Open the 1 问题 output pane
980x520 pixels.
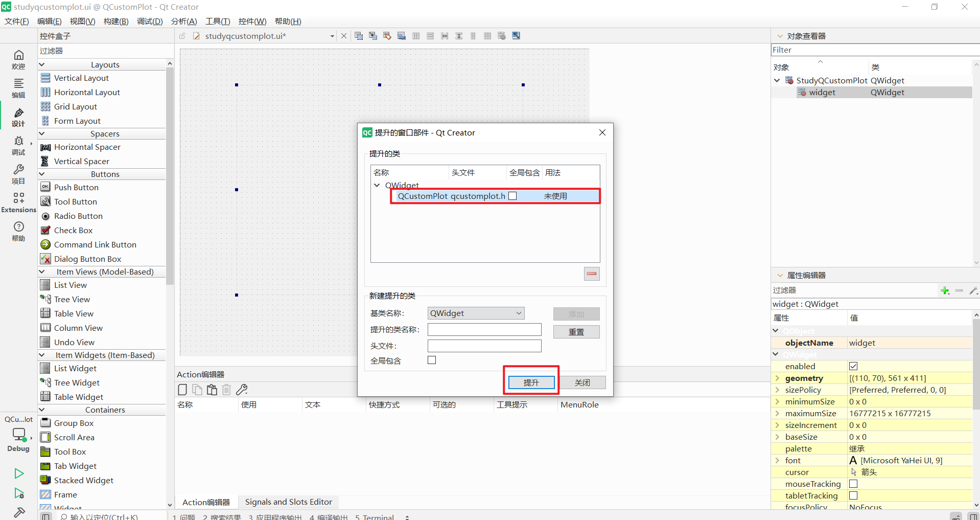[x=184, y=516]
